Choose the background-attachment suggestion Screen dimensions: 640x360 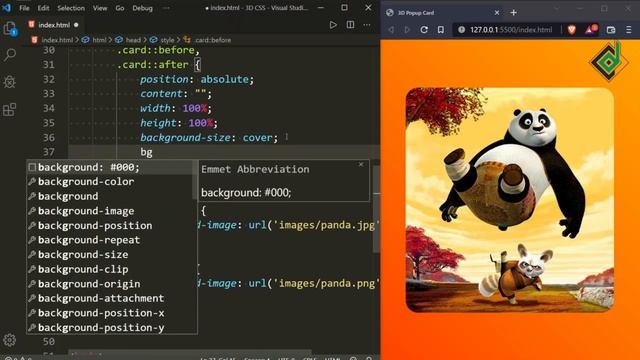coord(111,298)
